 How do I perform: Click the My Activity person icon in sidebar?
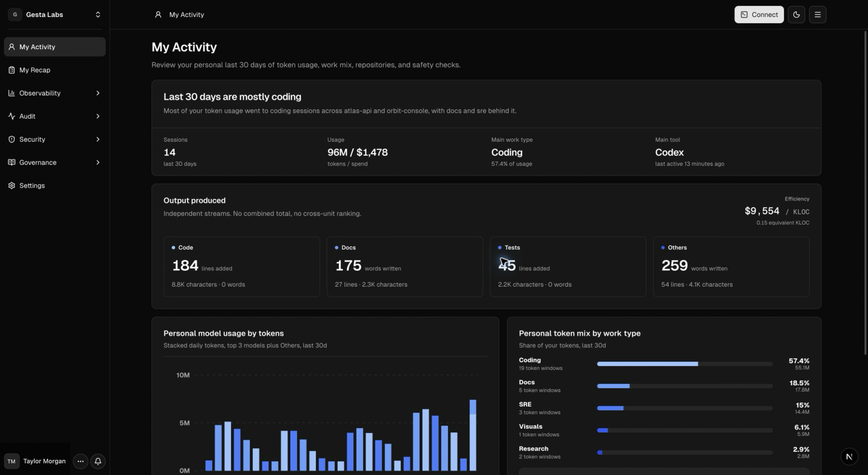12,47
